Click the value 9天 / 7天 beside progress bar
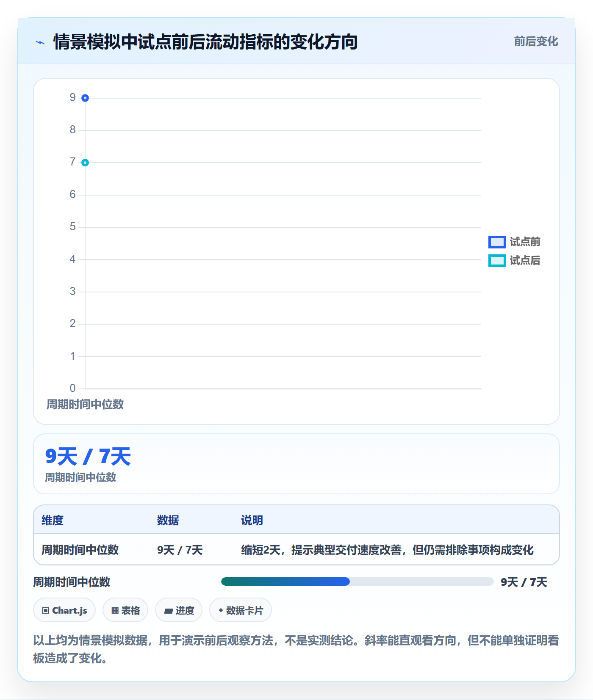Screen dimensions: 593x700 (x=524, y=582)
